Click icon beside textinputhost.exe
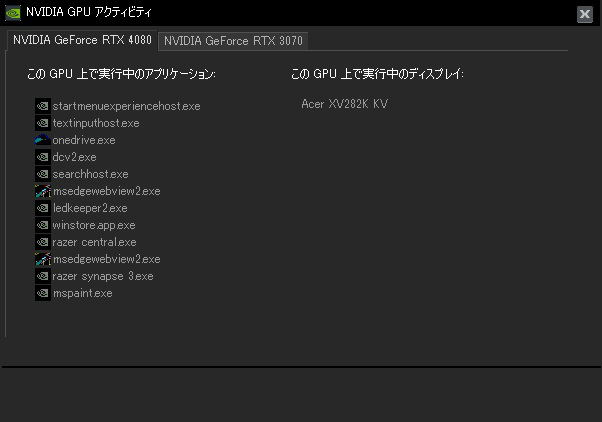 (x=43, y=123)
